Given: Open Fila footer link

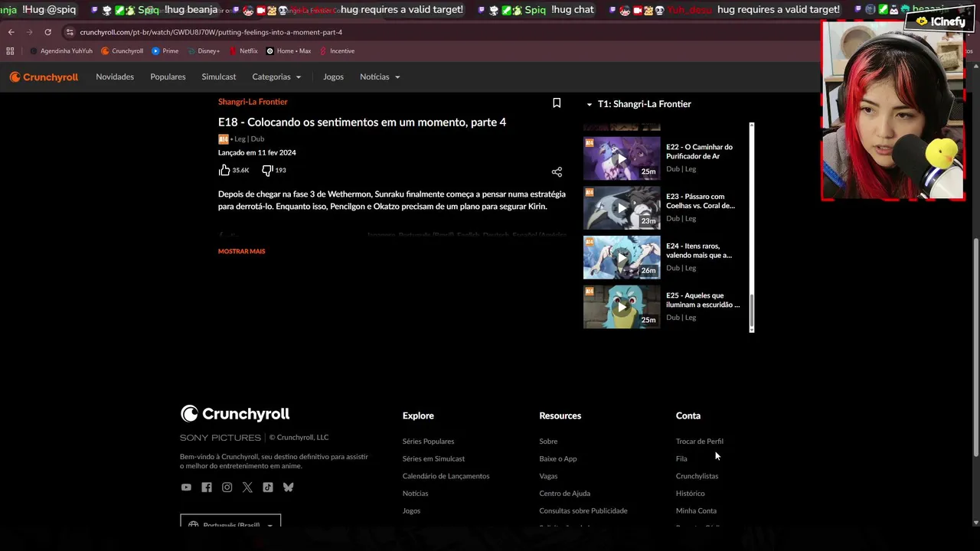Looking at the screenshot, I should (681, 458).
